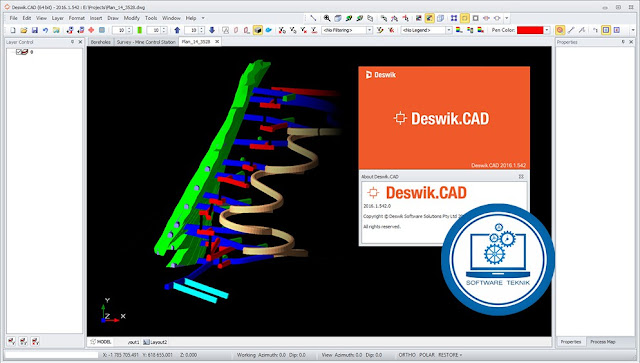Choose the 3D box view icon next to Zoom
The height and width of the screenshot is (363, 640).
click(338, 18)
